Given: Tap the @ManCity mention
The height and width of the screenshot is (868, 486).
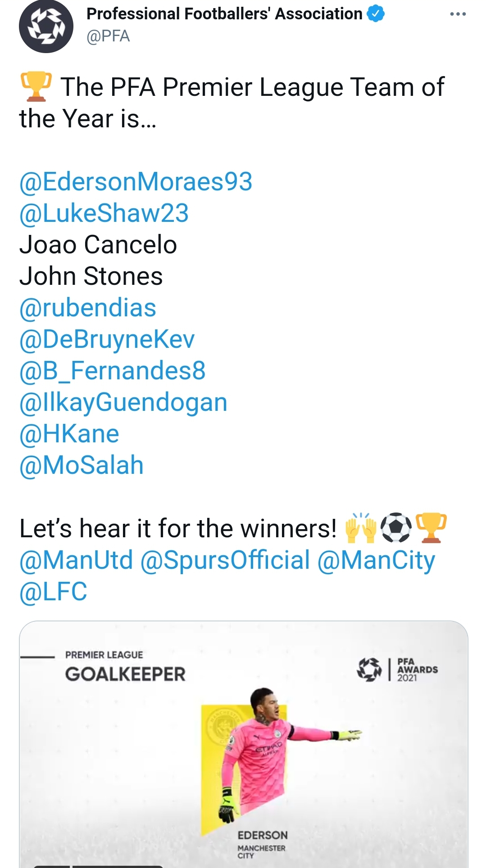Looking at the screenshot, I should [x=376, y=560].
